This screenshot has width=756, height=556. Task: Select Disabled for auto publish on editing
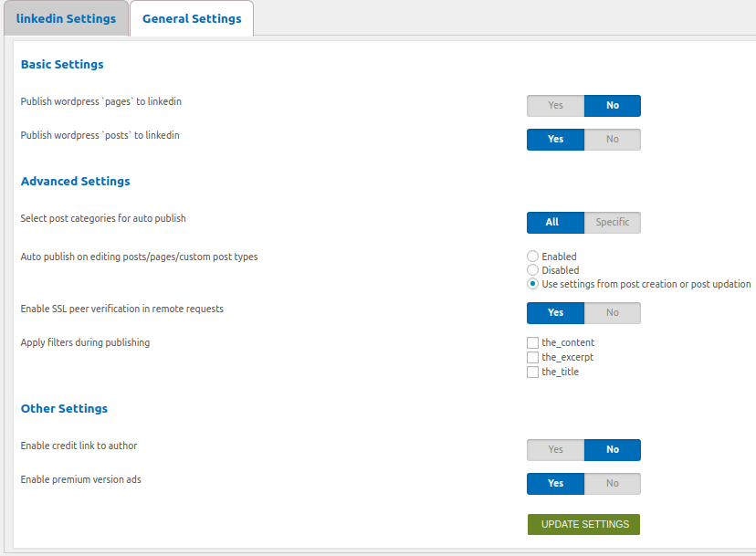point(532,269)
